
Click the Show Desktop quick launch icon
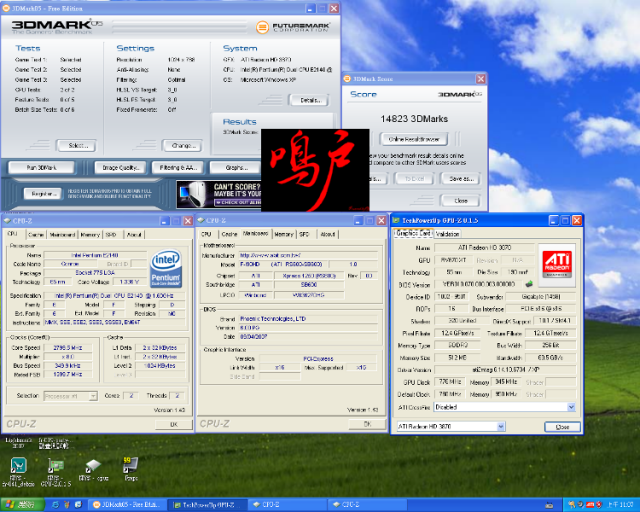pyautogui.click(x=78, y=505)
